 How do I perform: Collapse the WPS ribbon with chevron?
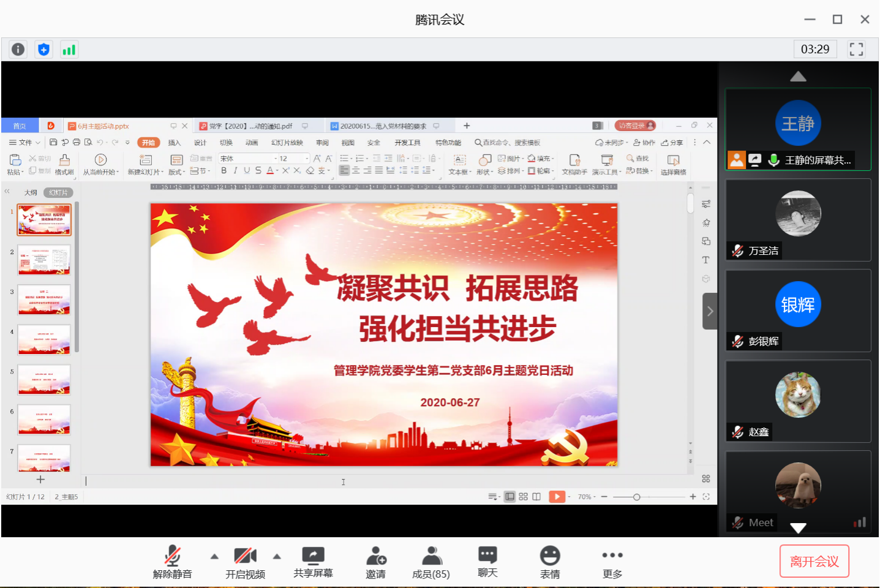[x=707, y=142]
